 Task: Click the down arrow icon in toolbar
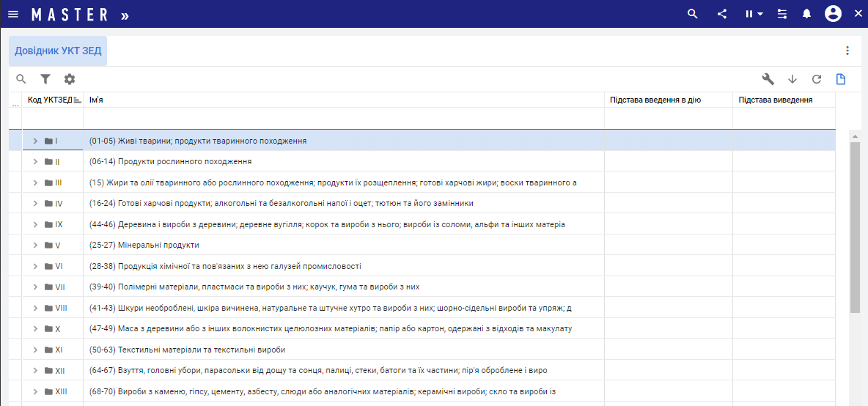pyautogui.click(x=792, y=79)
